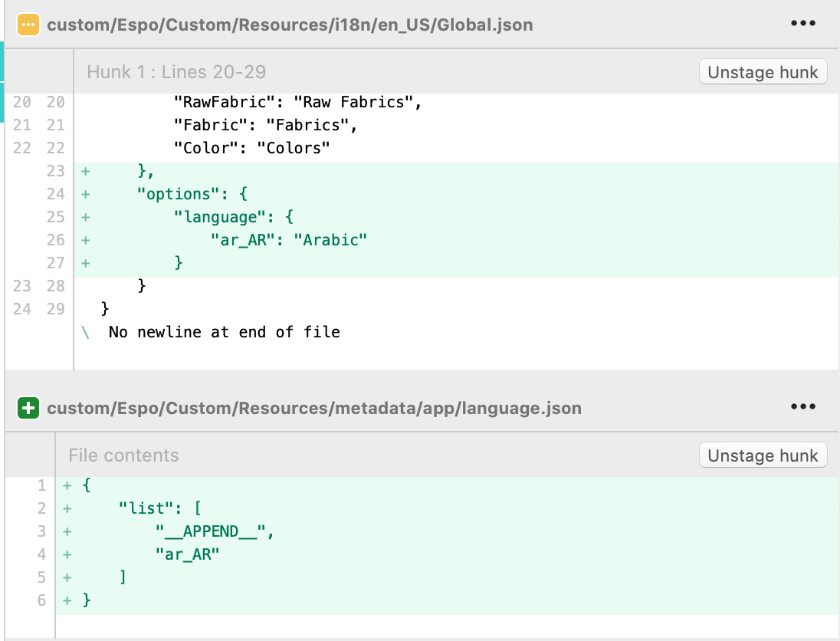Click the 'Hunk 1 : Lines 20-29' header label

click(176, 72)
